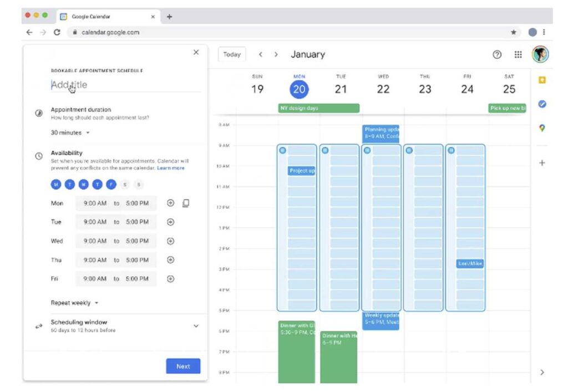Viewport: 568px width, 392px height.
Task: Toggle Saturday availability day circle
Action: pyautogui.click(x=125, y=185)
